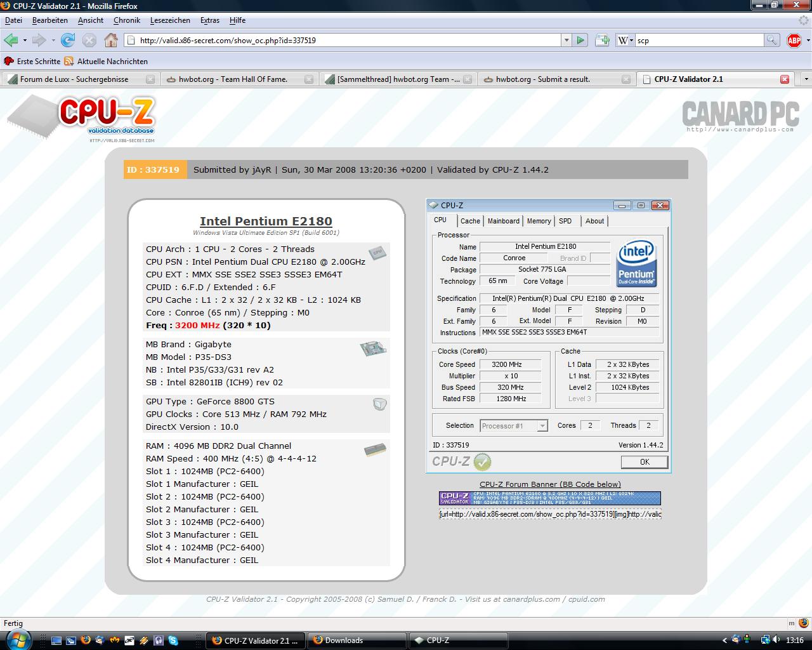Screen dimensions: 812x650
Task: Open Skype from the quick launch bar
Action: pyautogui.click(x=173, y=640)
